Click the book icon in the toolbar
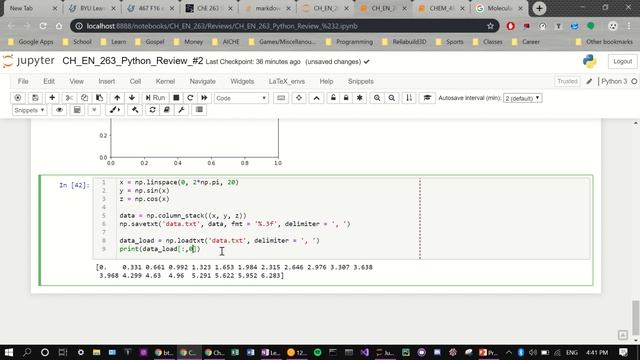 [x=167, y=110]
